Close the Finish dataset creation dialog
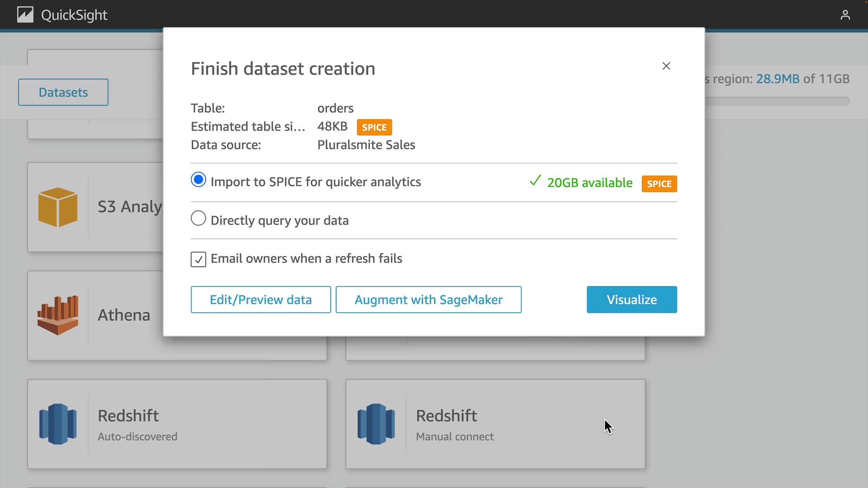Screen dimensions: 868x488 click(x=666, y=66)
